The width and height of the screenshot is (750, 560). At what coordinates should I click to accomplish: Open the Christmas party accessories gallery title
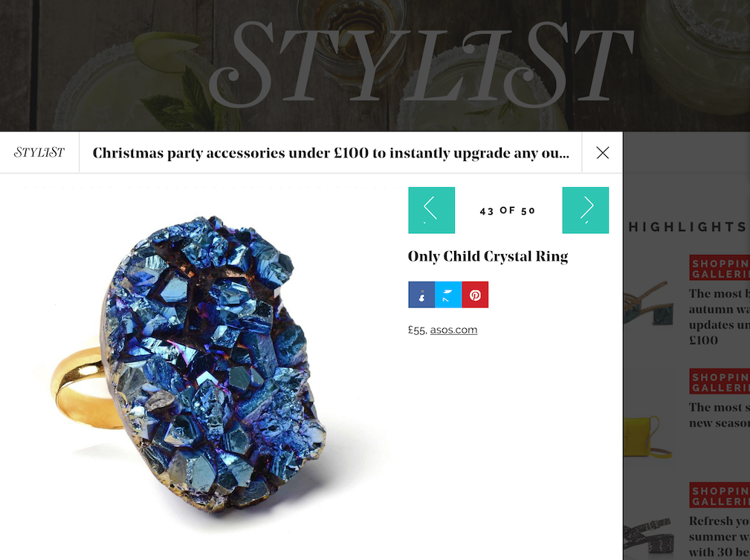[331, 153]
